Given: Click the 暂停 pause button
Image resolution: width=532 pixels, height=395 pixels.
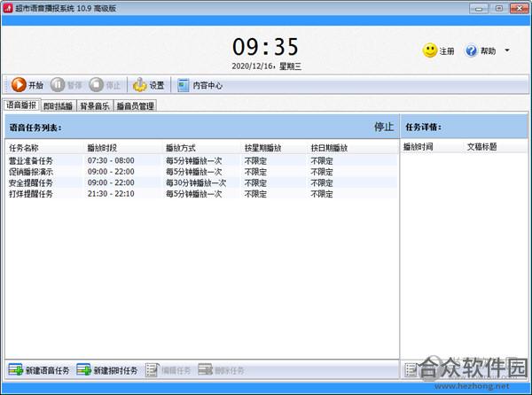Looking at the screenshot, I should point(66,85).
